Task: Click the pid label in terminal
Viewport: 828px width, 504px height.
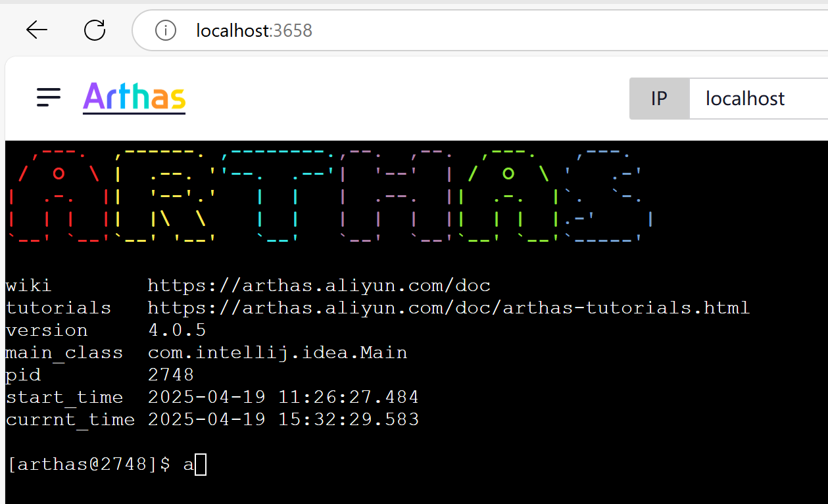Action: click(22, 375)
